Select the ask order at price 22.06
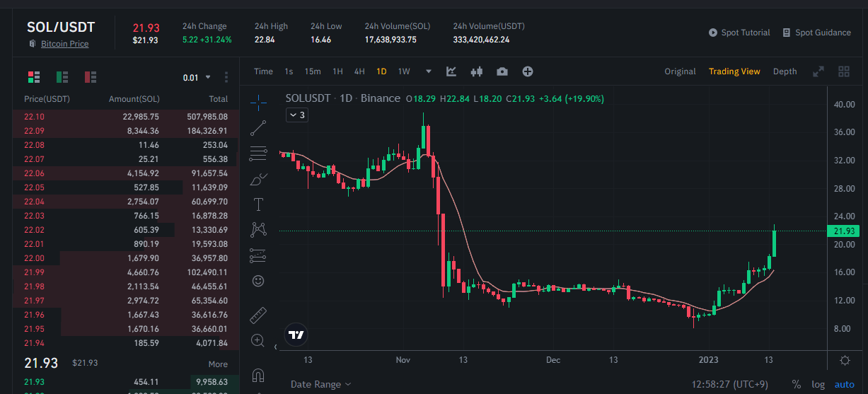Screen dimensions: 868x394 126,173
